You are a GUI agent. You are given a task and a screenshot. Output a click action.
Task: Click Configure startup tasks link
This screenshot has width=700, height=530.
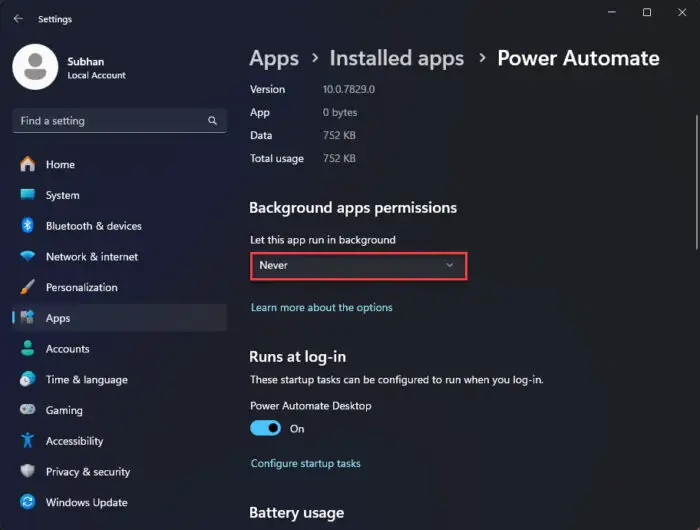click(x=305, y=463)
